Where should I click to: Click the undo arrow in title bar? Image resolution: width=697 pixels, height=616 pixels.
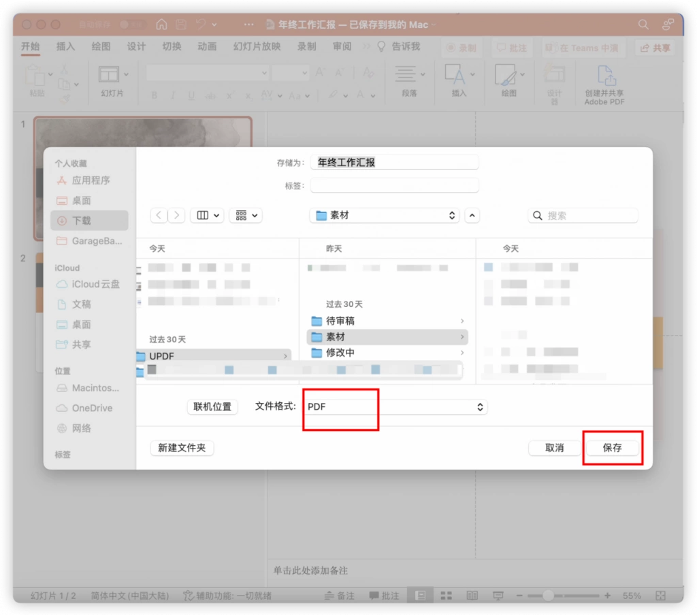coord(201,25)
